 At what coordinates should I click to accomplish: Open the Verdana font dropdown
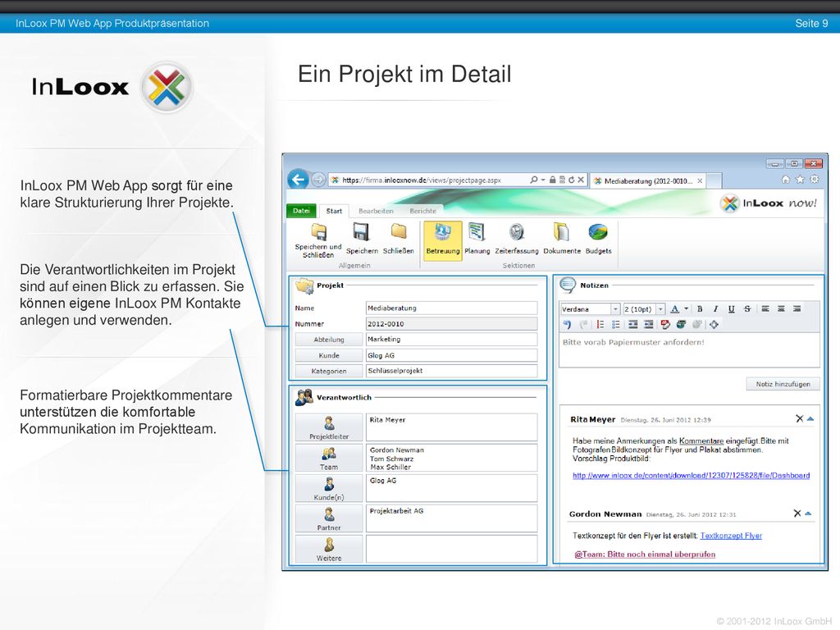(615, 309)
